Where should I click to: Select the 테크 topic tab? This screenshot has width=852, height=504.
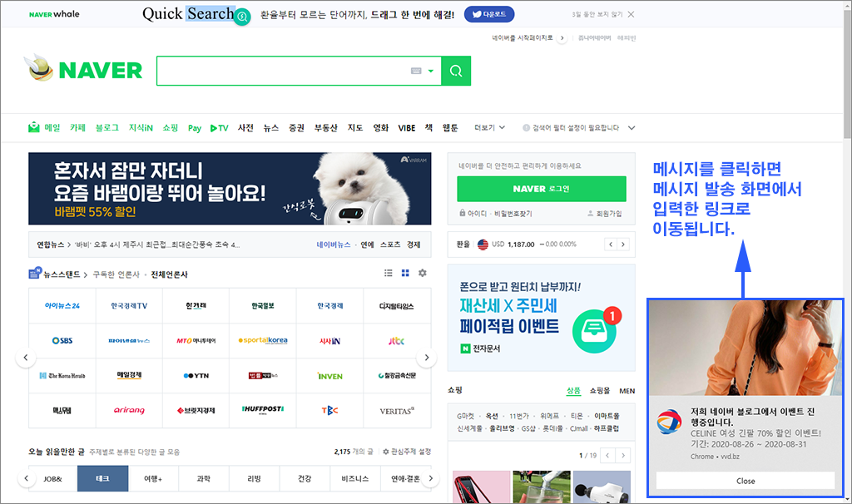[x=102, y=478]
